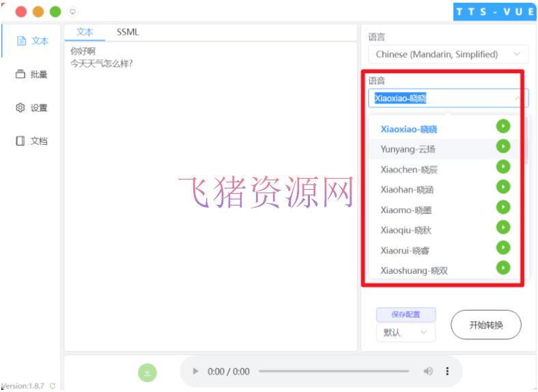Viewport: 538px width, 392px height.
Task: Preview the Xiaomo-晓墨 voice
Action: 503,208
